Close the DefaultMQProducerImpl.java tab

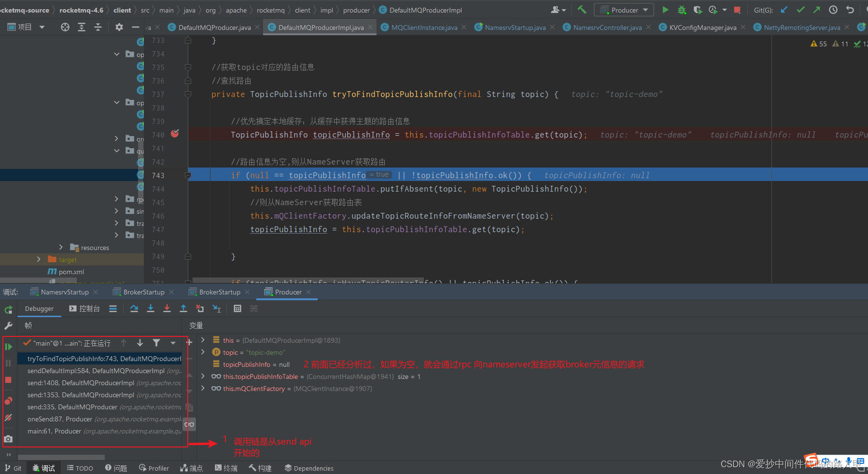[x=370, y=27]
